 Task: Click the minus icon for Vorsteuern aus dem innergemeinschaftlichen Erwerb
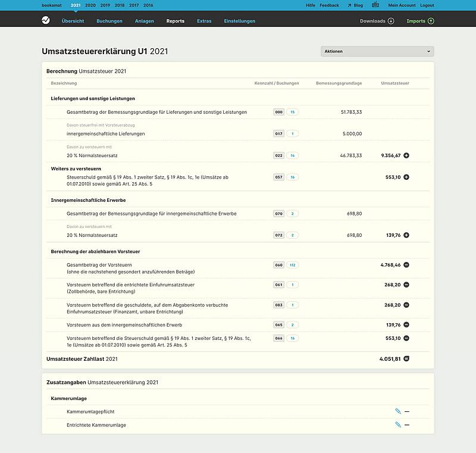tap(407, 324)
